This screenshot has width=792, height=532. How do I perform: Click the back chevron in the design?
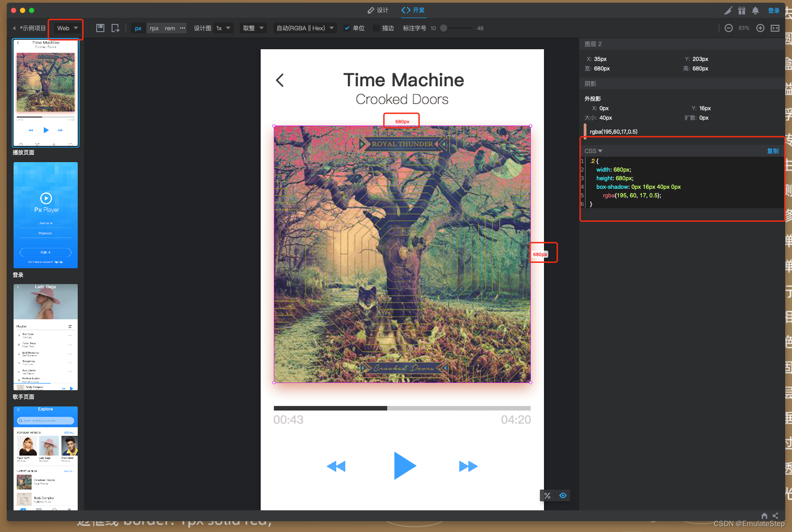click(x=280, y=80)
